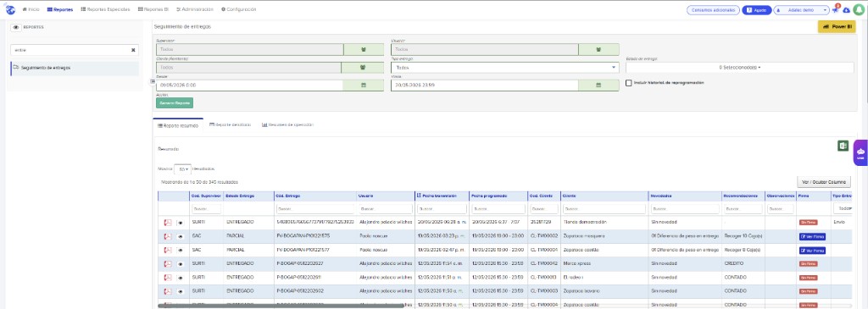The height and width of the screenshot is (309, 868).
Task: Open the calendar picker for the Desde date
Action: point(363,86)
